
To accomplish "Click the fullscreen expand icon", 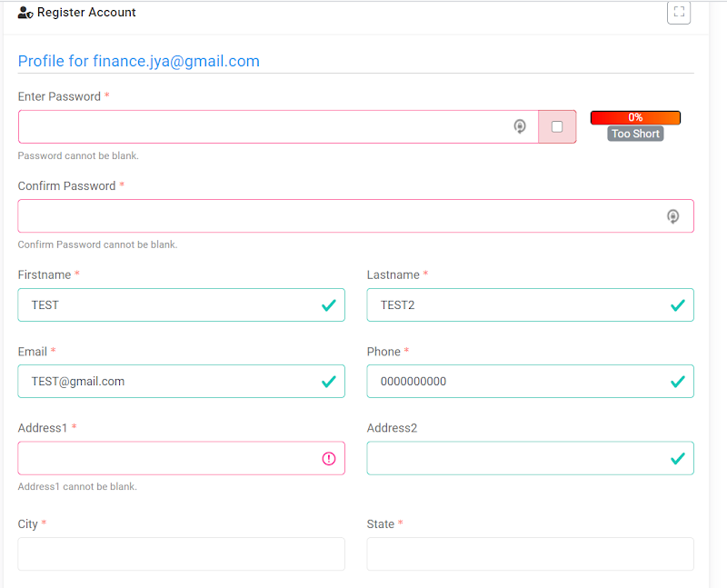I will coord(679,12).
